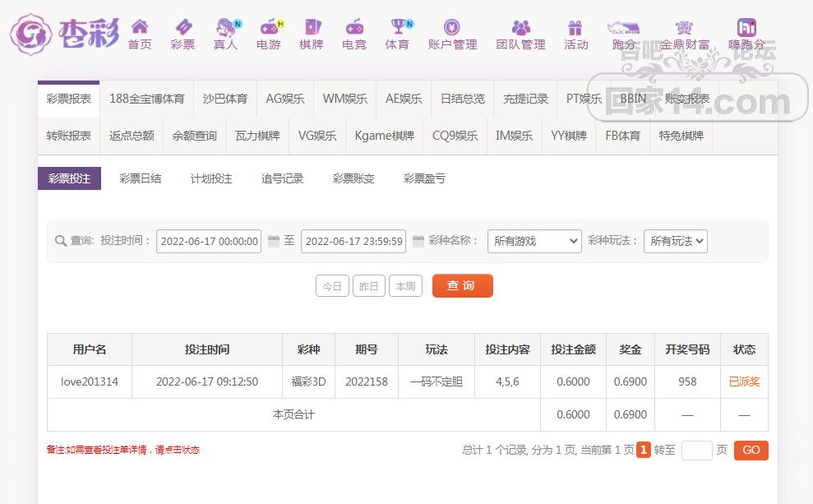Open the 活动 gift box icon

pyautogui.click(x=575, y=28)
